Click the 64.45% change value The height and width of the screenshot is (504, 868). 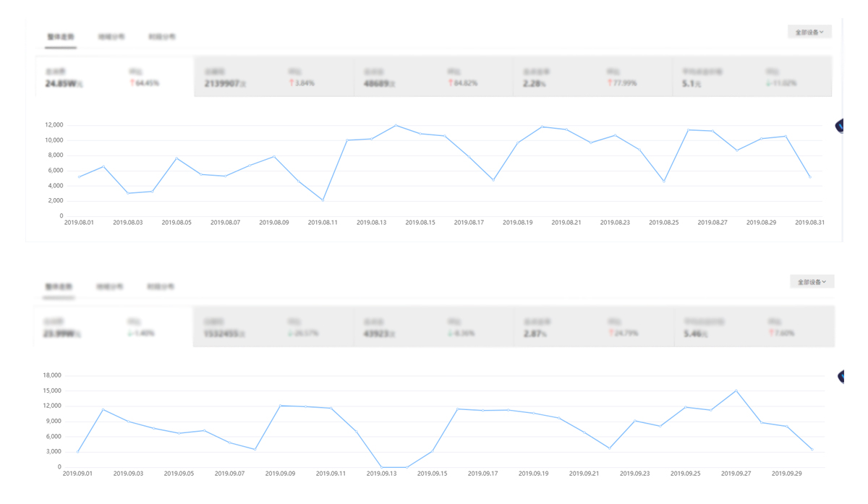[x=145, y=83]
